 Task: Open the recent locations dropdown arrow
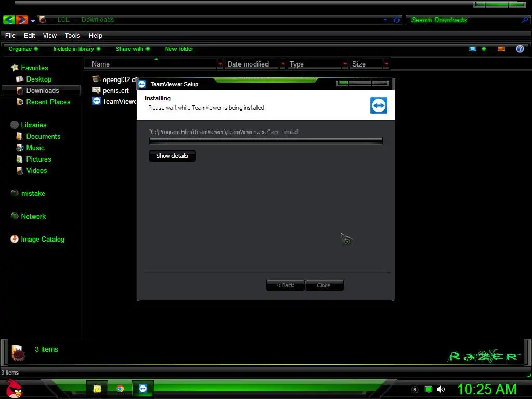point(33,21)
